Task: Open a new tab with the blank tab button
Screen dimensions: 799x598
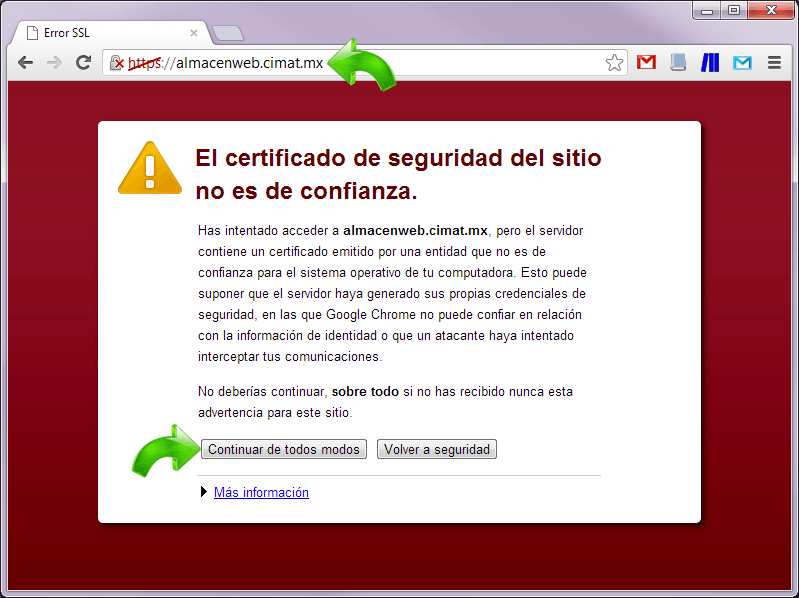Action: [228, 34]
